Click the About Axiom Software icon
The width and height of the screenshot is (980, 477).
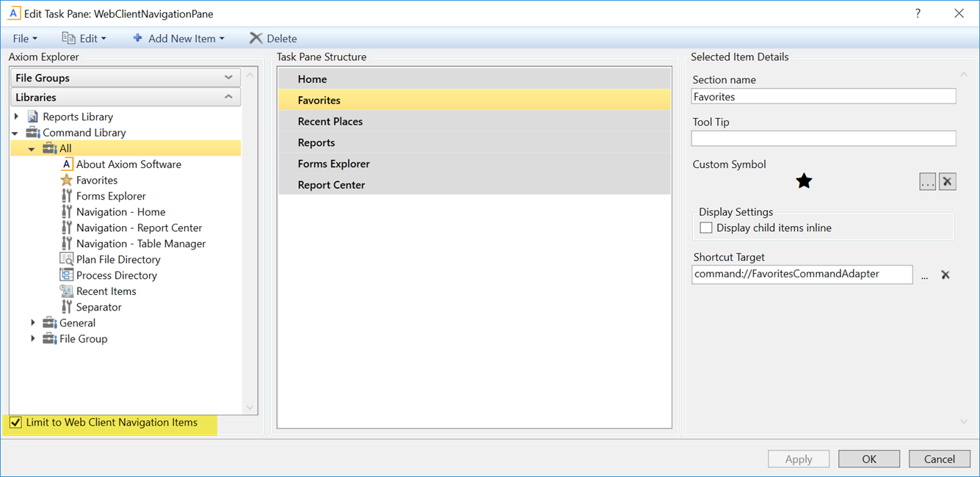[x=66, y=164]
